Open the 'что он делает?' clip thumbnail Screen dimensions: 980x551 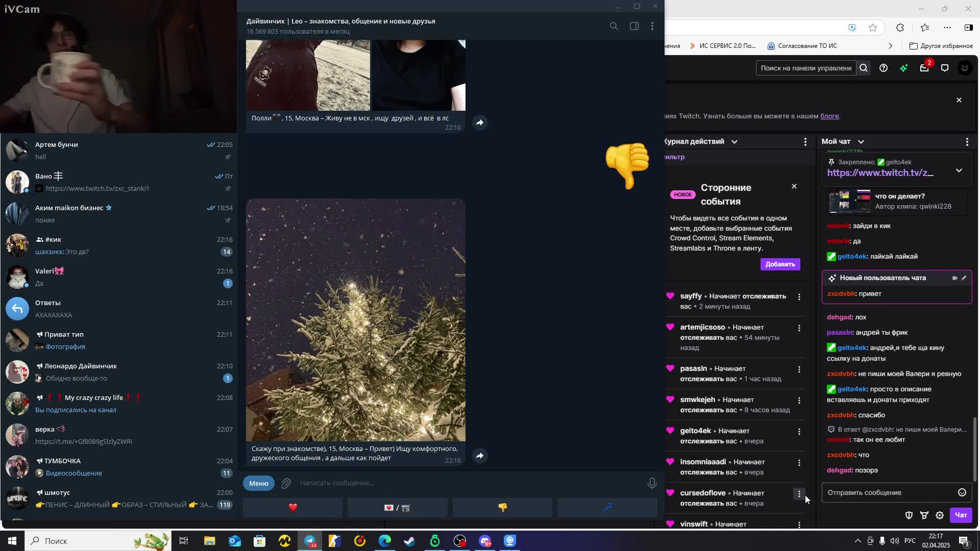coord(849,201)
